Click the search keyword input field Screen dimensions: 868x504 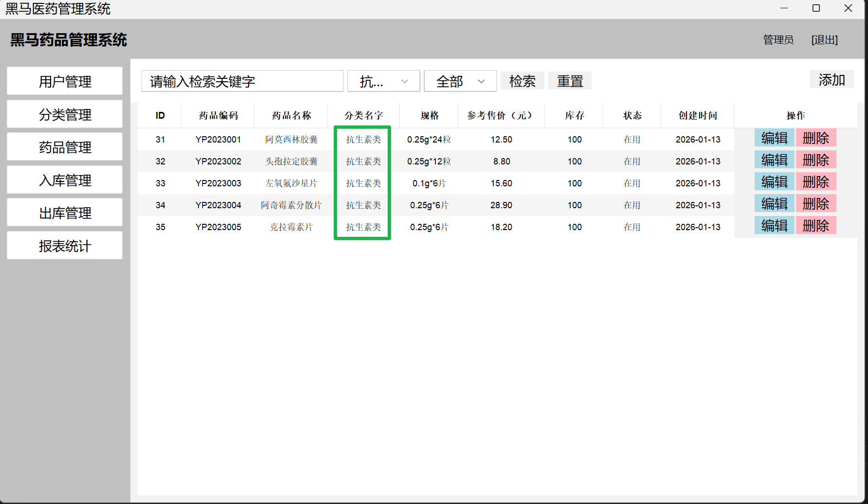tap(242, 81)
